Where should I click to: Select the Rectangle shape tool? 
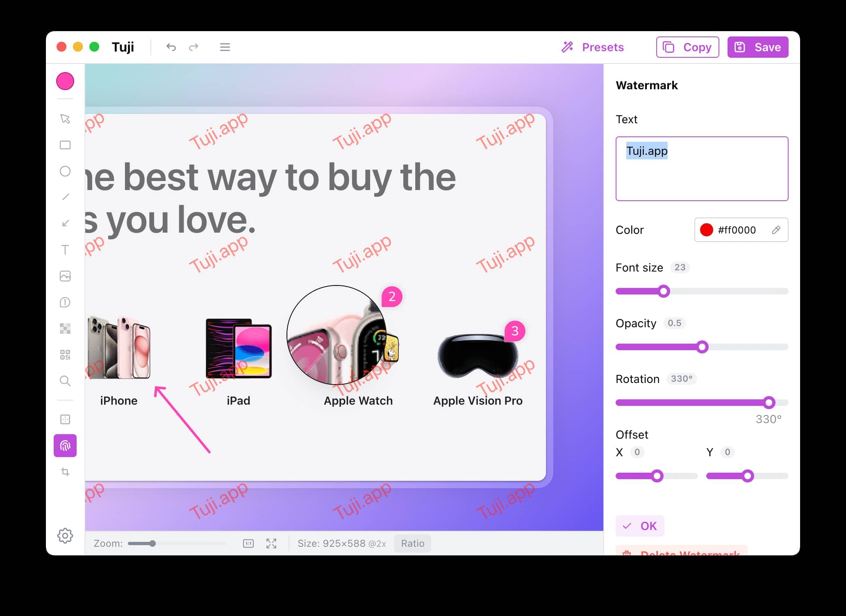coord(65,145)
